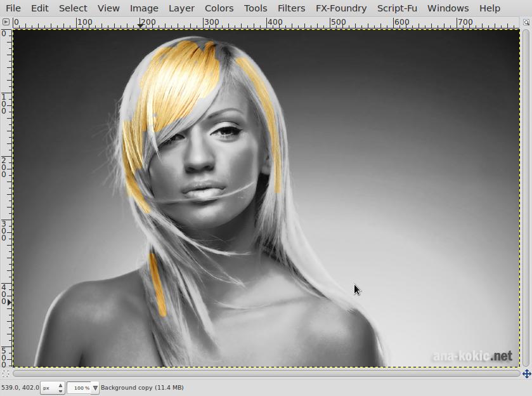Open the File menu
The image size is (532, 396).
click(x=13, y=8)
